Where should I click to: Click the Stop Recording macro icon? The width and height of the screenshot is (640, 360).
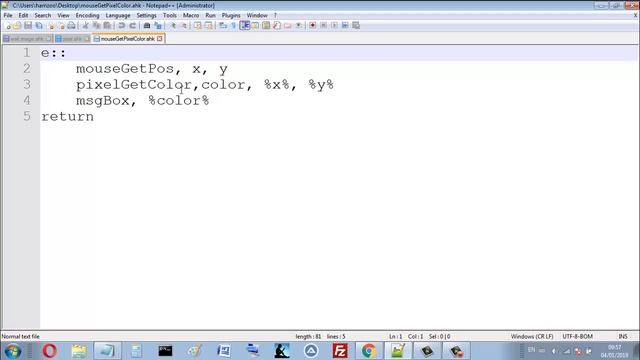click(323, 25)
